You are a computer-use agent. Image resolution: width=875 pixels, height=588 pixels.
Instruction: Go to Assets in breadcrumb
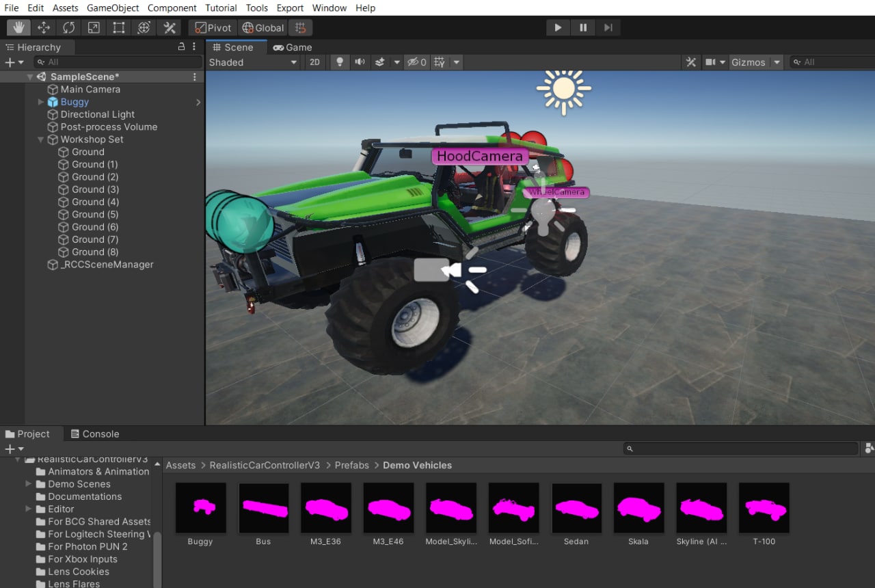tap(180, 465)
